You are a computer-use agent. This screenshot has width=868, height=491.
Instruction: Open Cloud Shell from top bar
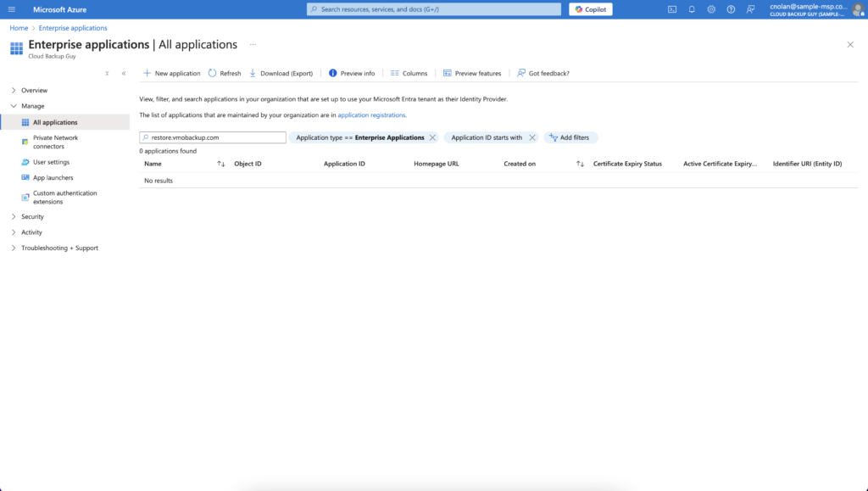point(672,9)
